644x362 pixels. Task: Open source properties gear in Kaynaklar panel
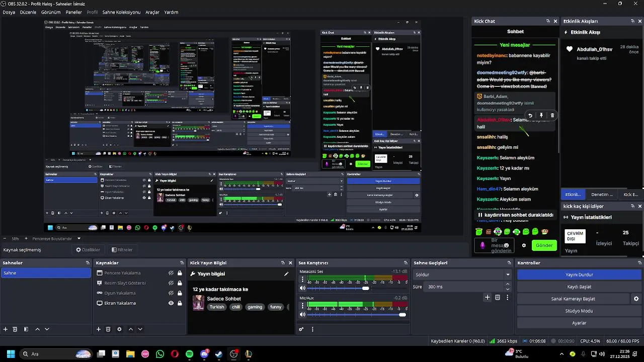[x=119, y=329]
